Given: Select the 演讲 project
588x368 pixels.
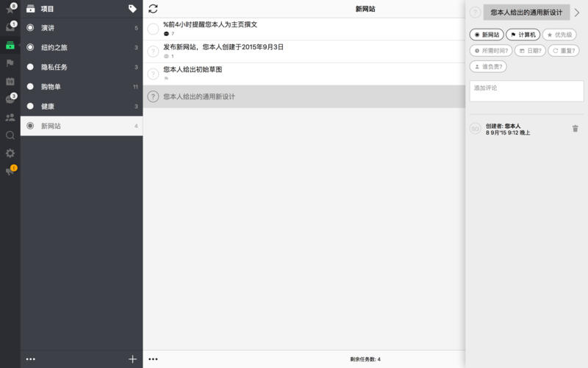Looking at the screenshot, I should pyautogui.click(x=82, y=28).
